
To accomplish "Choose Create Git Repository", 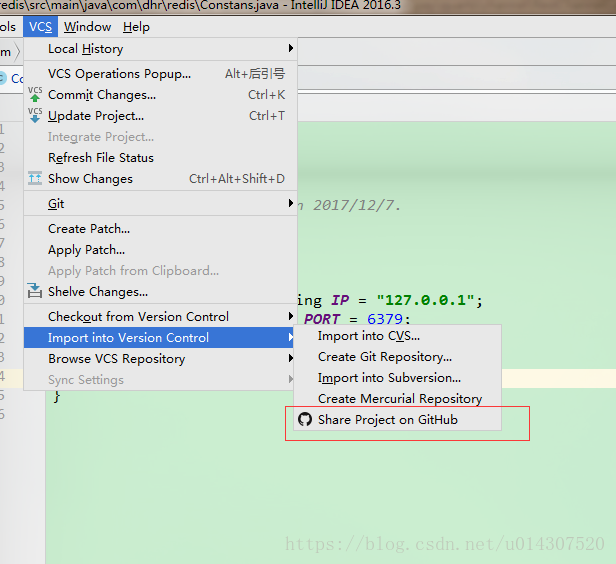I will coord(397,357).
